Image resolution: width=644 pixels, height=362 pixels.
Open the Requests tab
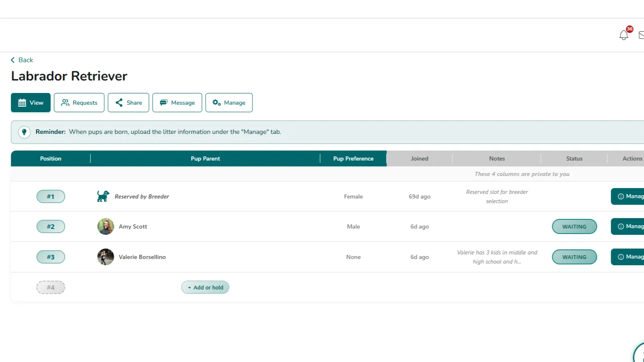[x=79, y=103]
